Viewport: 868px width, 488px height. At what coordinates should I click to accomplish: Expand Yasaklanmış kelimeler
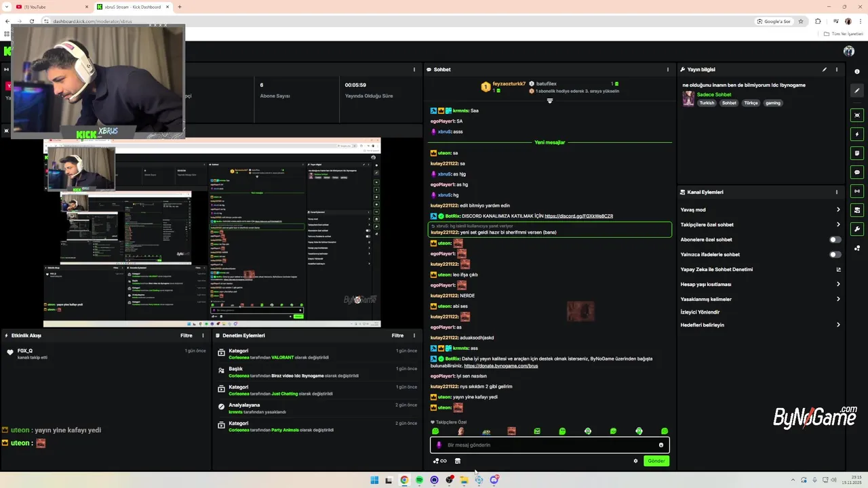click(761, 299)
